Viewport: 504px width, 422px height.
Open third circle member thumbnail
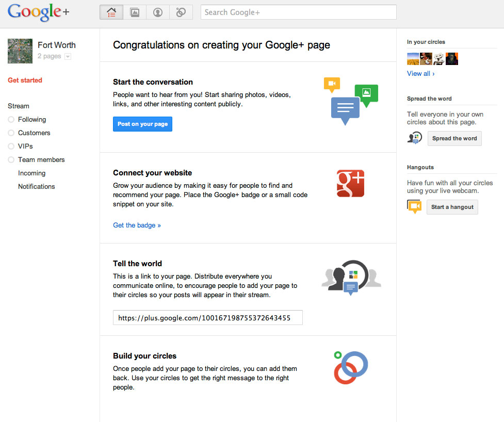pyautogui.click(x=439, y=59)
